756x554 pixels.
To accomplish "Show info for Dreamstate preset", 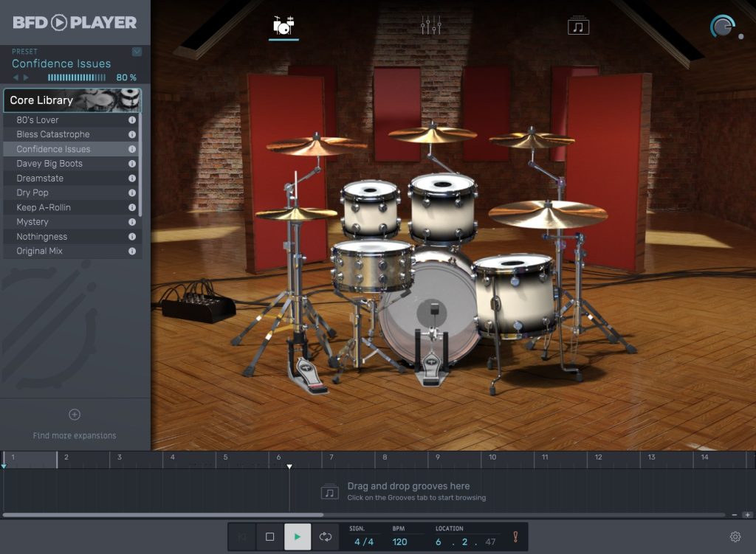I will pos(131,179).
